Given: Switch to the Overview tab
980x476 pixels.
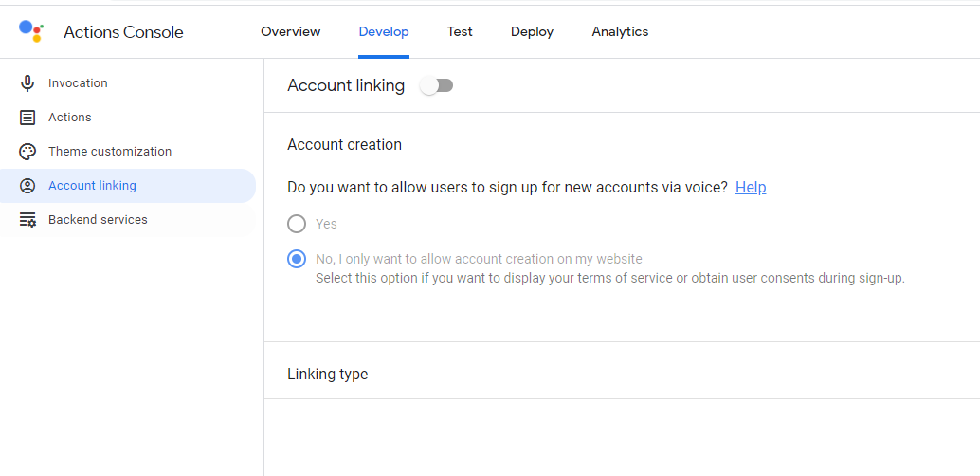Looking at the screenshot, I should [291, 32].
